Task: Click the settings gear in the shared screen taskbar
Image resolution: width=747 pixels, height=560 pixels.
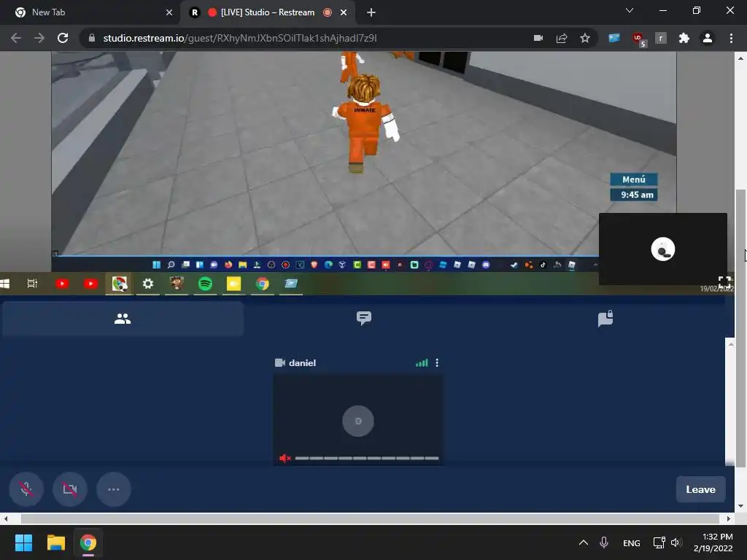Action: coord(148,284)
